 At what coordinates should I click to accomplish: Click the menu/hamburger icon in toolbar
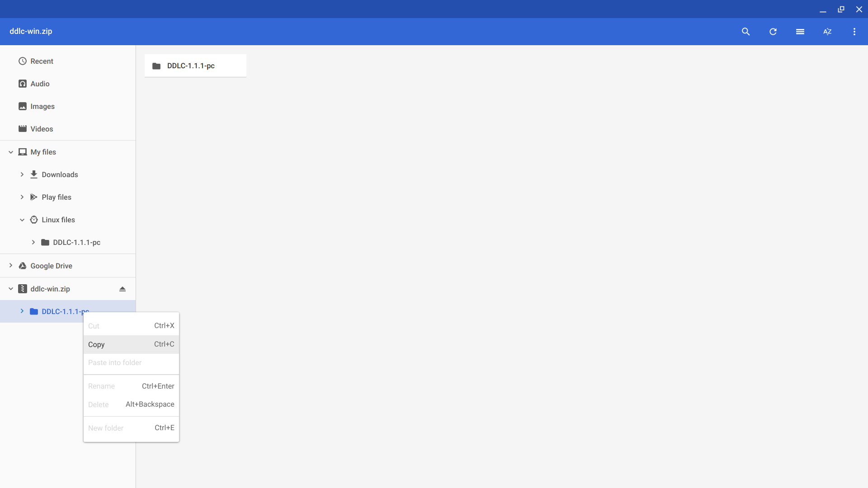(800, 32)
